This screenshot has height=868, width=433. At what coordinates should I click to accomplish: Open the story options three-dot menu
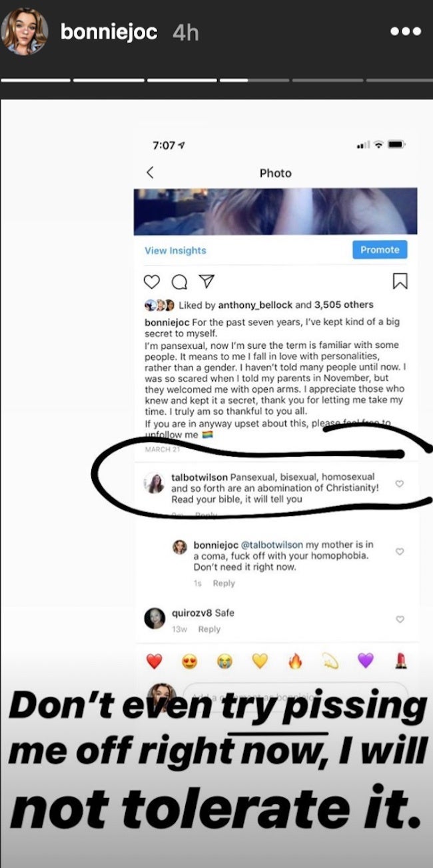pos(406,31)
